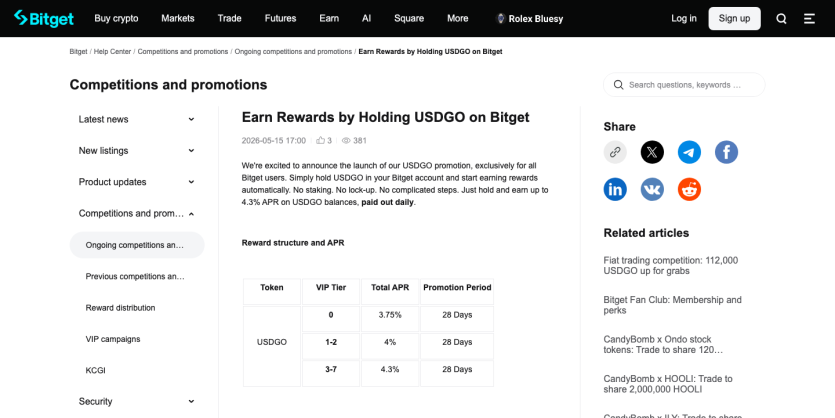835x418 pixels.
Task: Click the Sign up button
Action: click(734, 19)
